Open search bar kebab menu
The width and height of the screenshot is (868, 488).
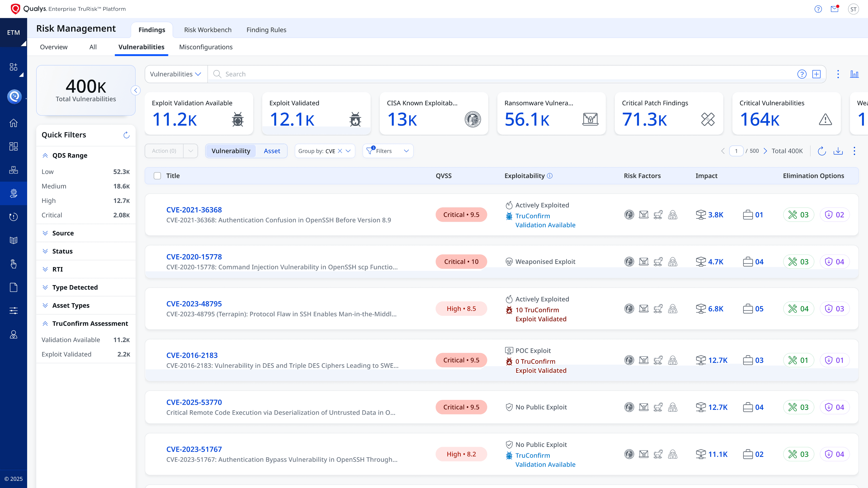[x=838, y=74]
